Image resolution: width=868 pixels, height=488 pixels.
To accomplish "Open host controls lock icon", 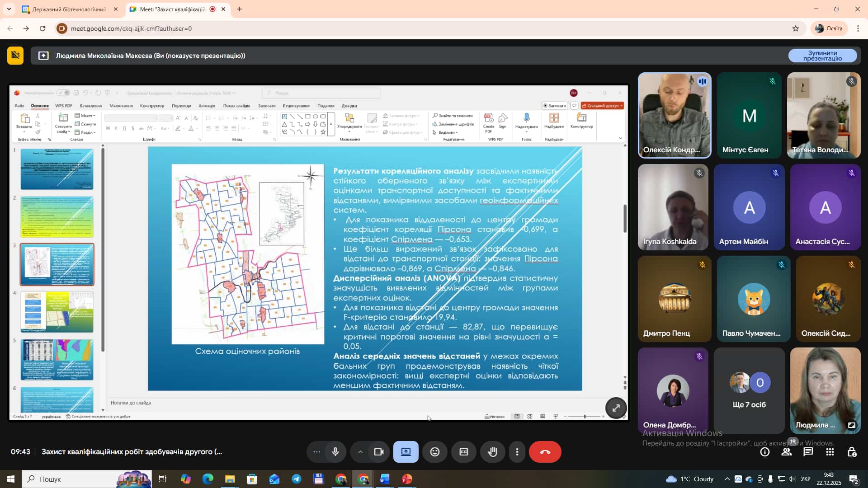I will click(x=852, y=452).
